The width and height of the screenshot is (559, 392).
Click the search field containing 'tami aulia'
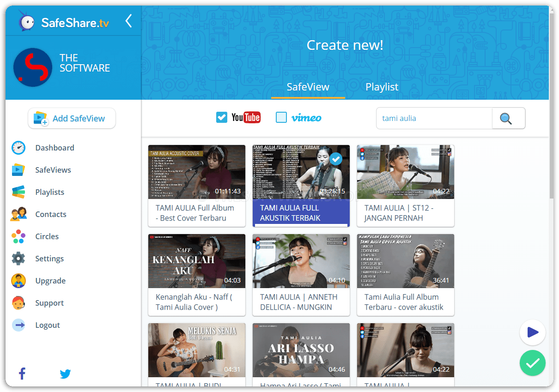[x=433, y=118]
